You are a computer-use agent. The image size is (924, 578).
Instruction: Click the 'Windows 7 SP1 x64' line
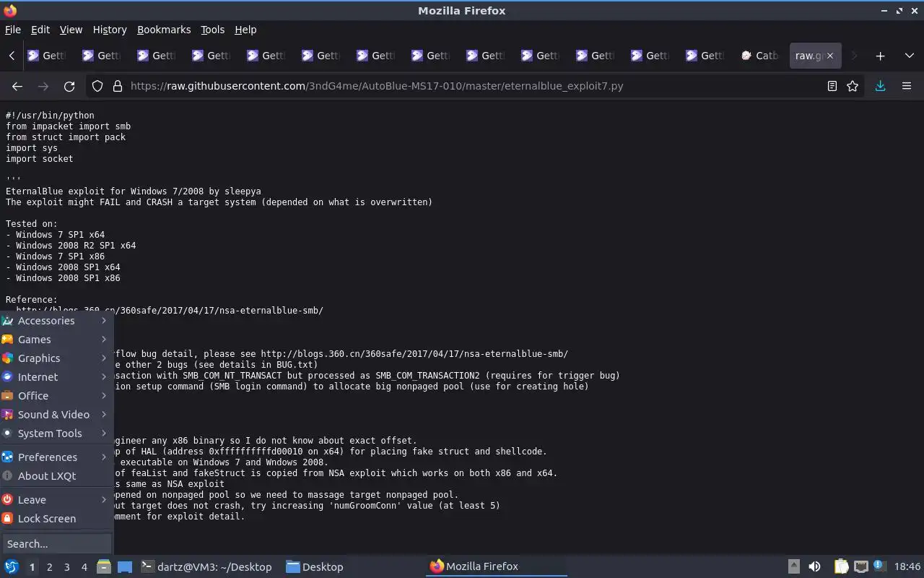pos(55,235)
